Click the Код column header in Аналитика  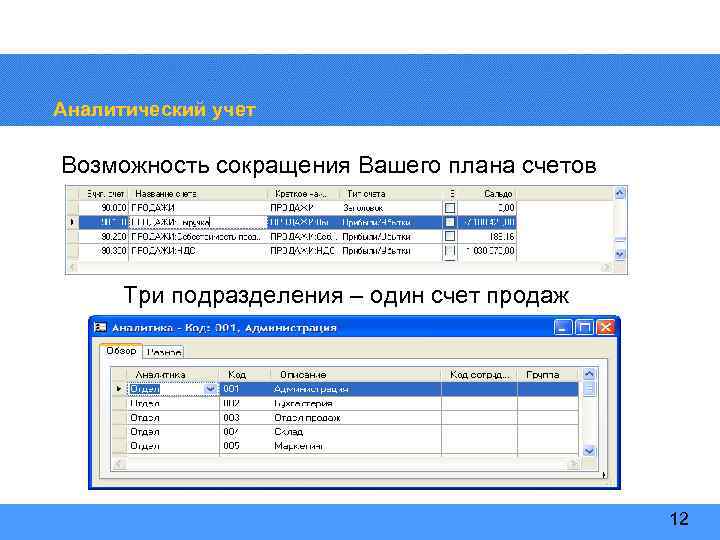245,375
